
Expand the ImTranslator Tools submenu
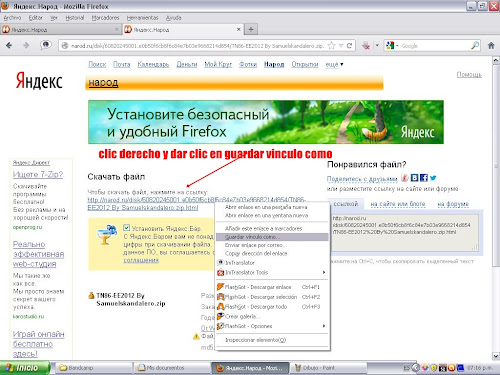pyautogui.click(x=272, y=272)
